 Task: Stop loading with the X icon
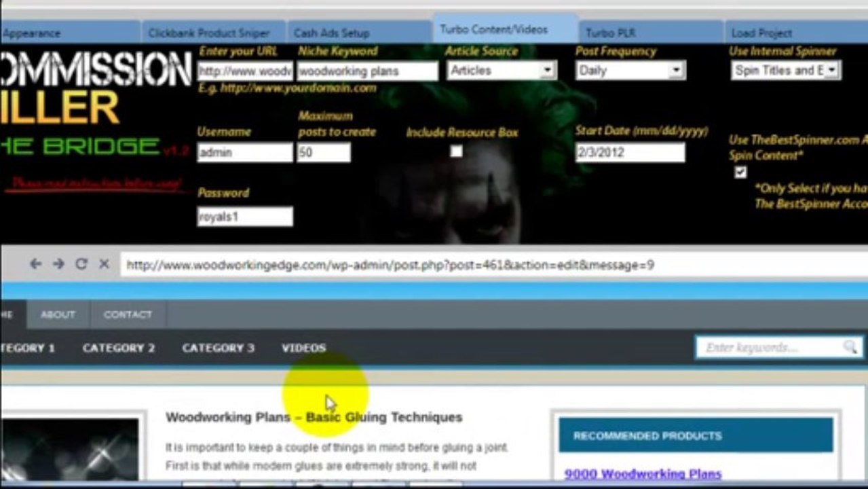point(104,264)
